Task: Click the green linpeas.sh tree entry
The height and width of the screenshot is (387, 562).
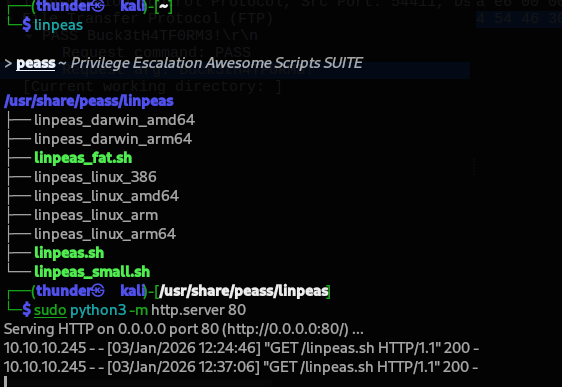Action: coord(69,253)
